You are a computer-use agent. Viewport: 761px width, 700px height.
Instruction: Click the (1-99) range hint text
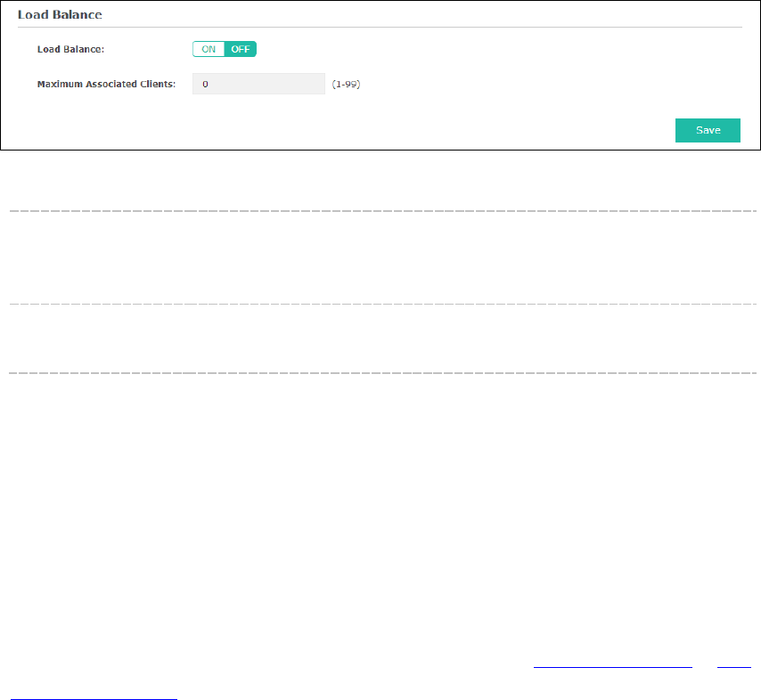pos(346,84)
